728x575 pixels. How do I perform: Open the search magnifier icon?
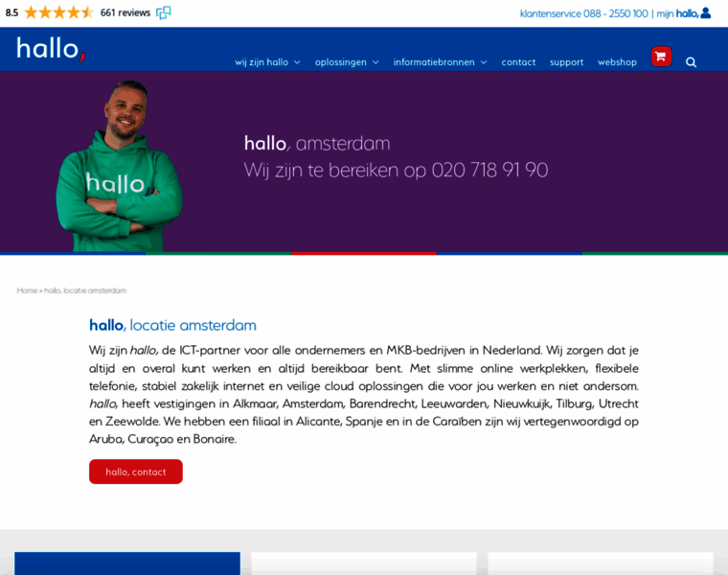point(691,62)
